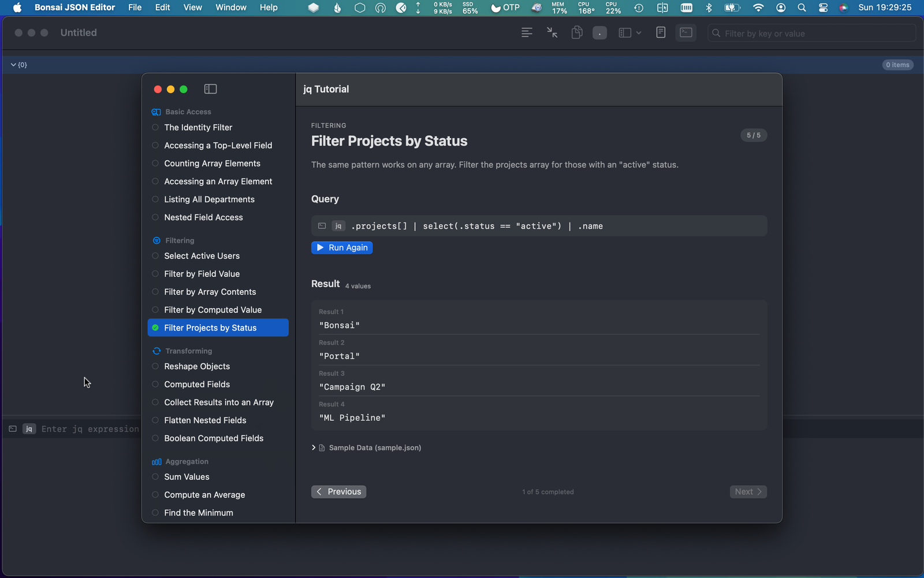Open the Bonsai JSON Editor menu
The width and height of the screenshot is (924, 578).
click(x=75, y=8)
